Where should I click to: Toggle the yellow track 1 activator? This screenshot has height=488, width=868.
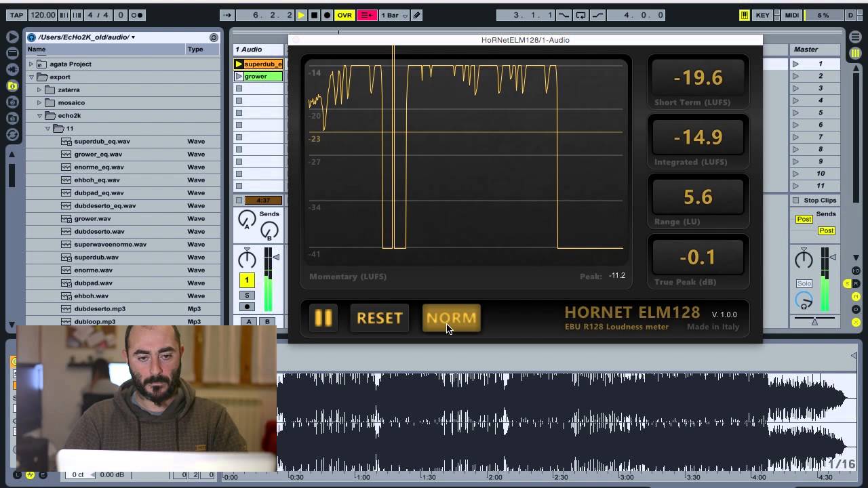(247, 280)
